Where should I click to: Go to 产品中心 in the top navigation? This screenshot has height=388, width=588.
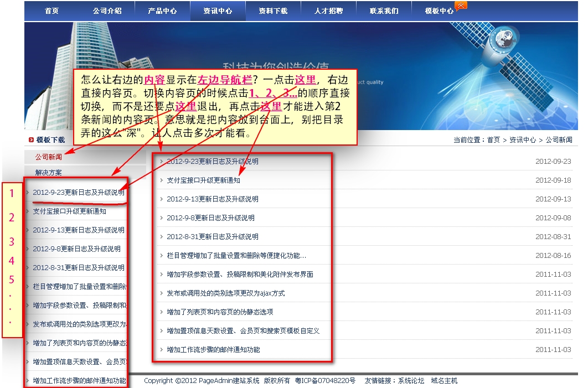162,11
